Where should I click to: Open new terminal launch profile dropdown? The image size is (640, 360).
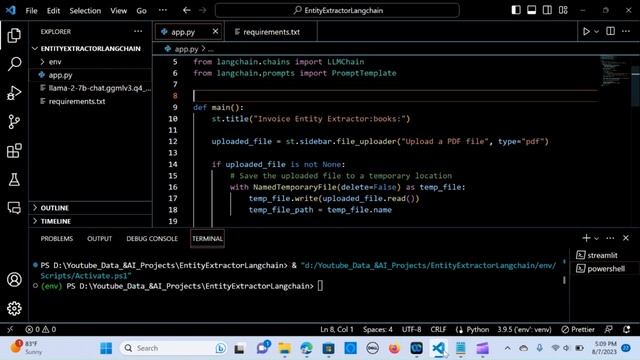596,238
